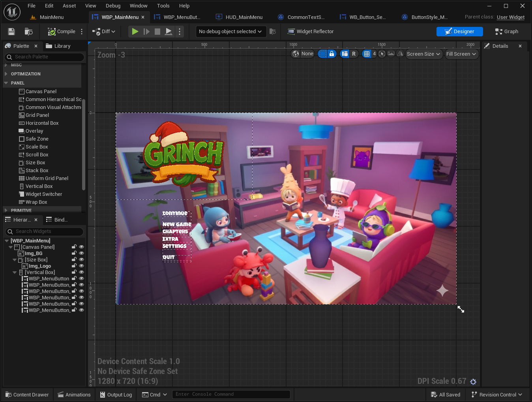Click the find debug object icon
Viewport: 532px width, 402px height.
pyautogui.click(x=273, y=32)
